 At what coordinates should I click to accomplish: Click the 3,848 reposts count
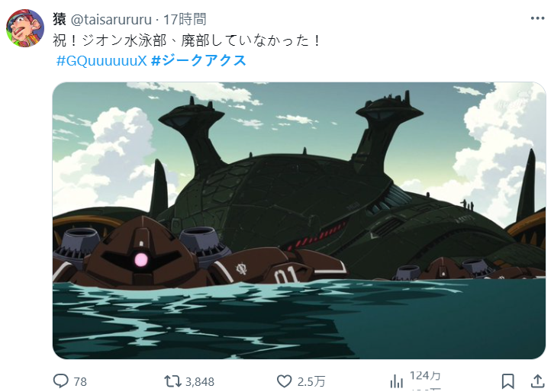(200, 382)
